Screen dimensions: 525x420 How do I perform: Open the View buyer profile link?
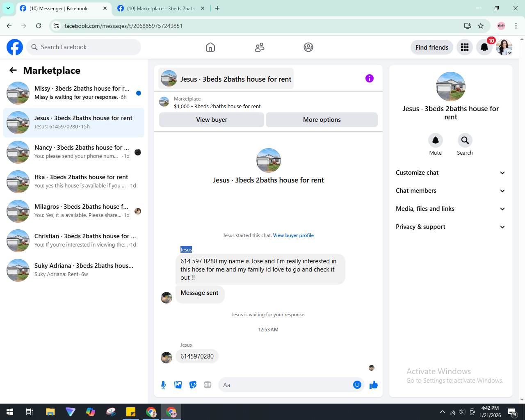click(x=293, y=235)
